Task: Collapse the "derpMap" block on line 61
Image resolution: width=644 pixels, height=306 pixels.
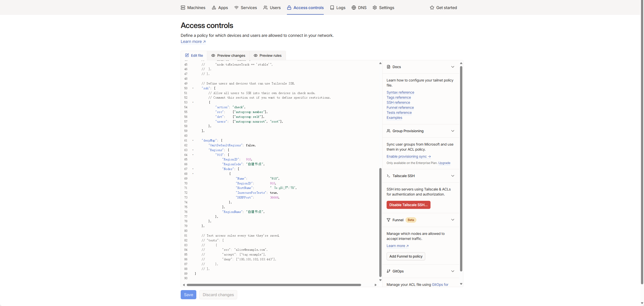Action: click(193, 141)
